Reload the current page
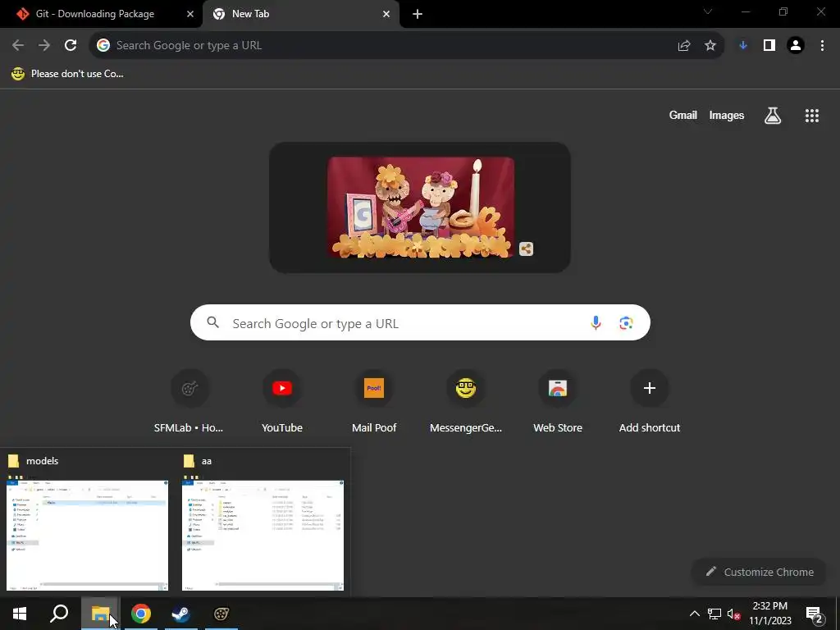Image resolution: width=840 pixels, height=630 pixels. pos(71,46)
